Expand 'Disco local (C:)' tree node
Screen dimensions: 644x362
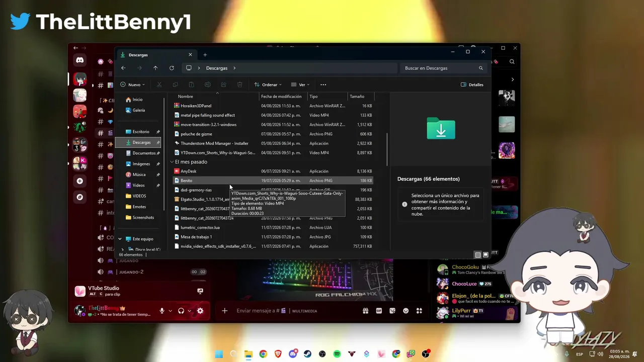coord(122,249)
